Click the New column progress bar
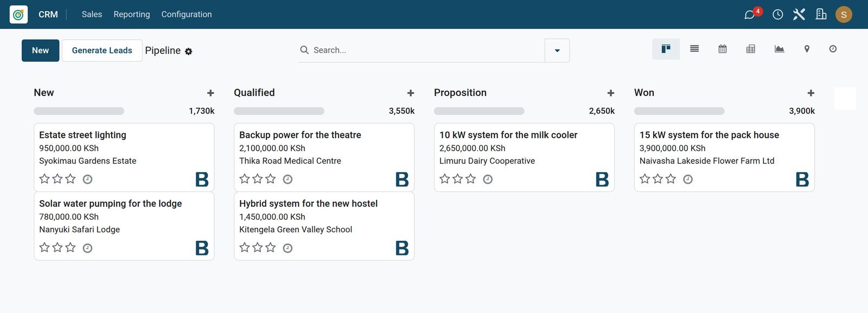The image size is (868, 313). coord(79,111)
